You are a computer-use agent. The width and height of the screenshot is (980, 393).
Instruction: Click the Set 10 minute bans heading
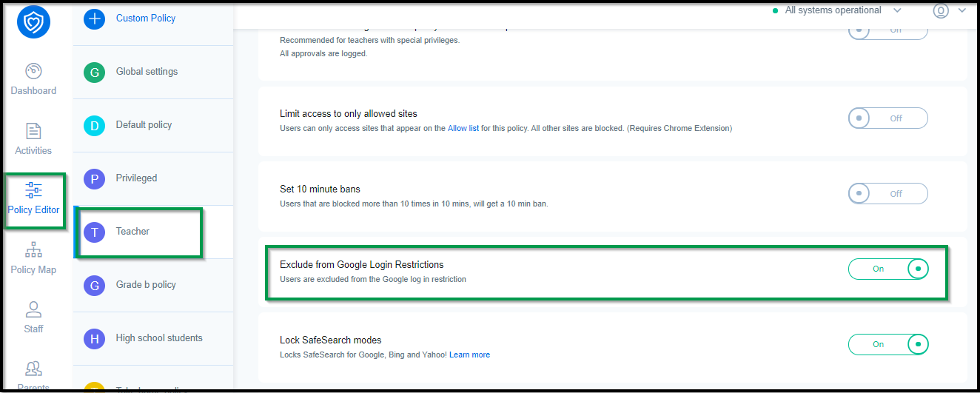pos(320,189)
